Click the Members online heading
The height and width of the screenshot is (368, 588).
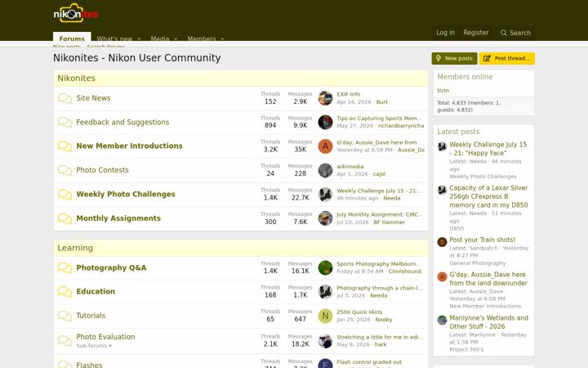coord(465,77)
